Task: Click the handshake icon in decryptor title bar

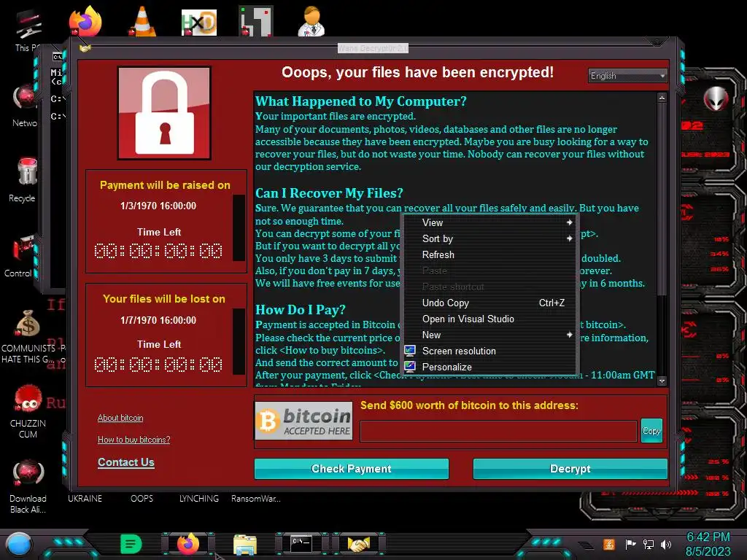Action: (x=85, y=47)
